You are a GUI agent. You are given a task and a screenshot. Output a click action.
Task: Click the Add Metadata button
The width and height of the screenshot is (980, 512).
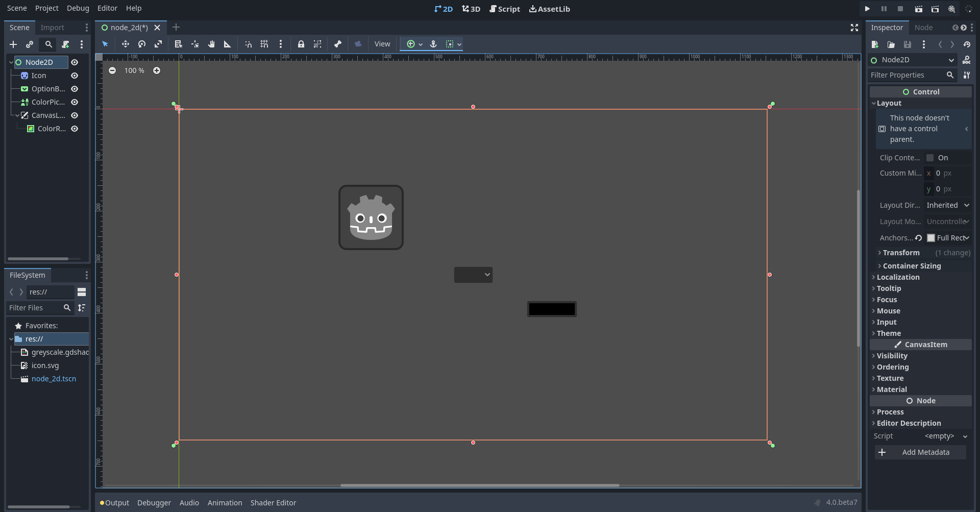click(920, 452)
